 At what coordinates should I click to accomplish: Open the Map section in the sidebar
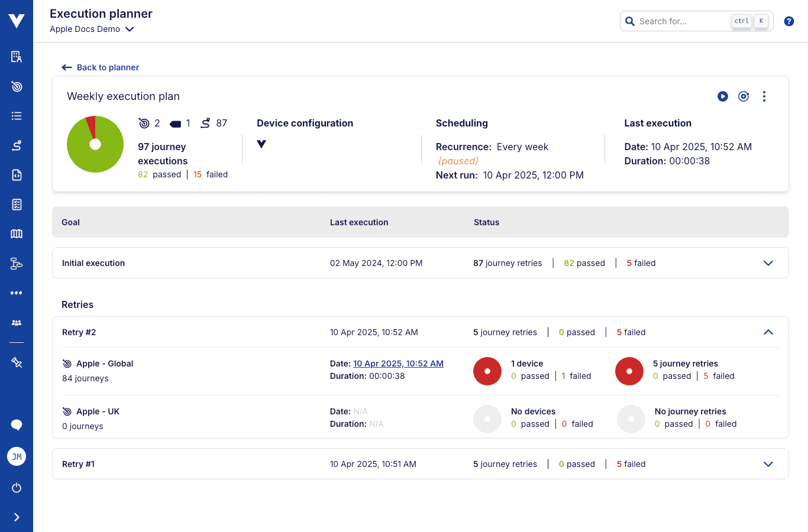click(x=17, y=233)
